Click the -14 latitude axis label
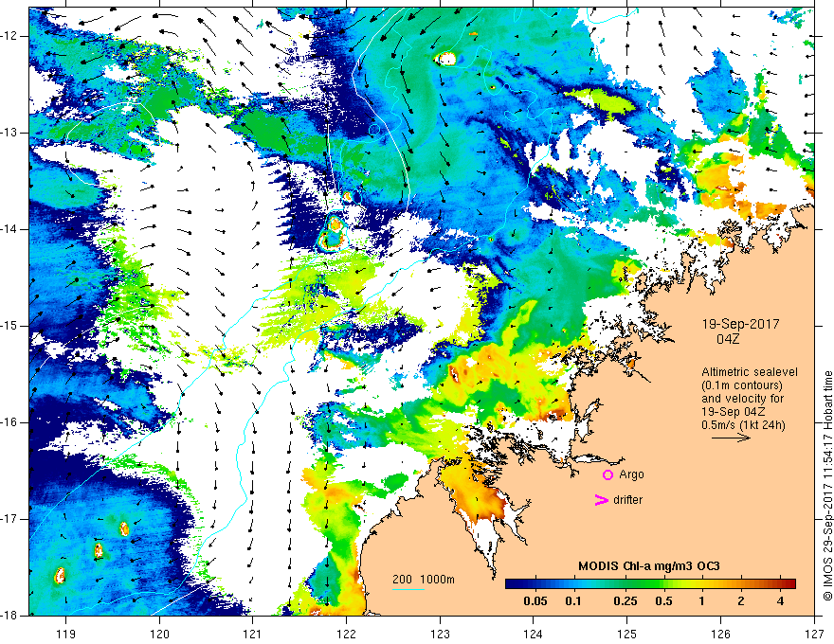834x644 pixels. pyautogui.click(x=9, y=229)
